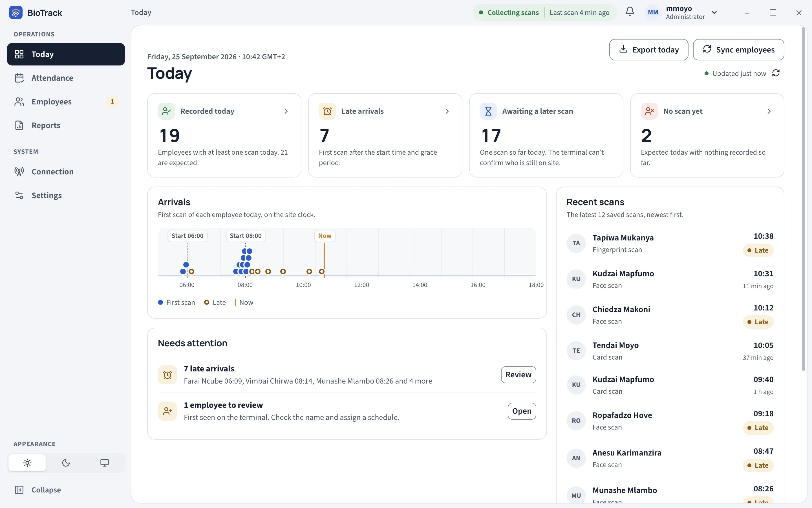This screenshot has height=508, width=812.
Task: Click the Start 08:00 chart marker
Action: 246,236
